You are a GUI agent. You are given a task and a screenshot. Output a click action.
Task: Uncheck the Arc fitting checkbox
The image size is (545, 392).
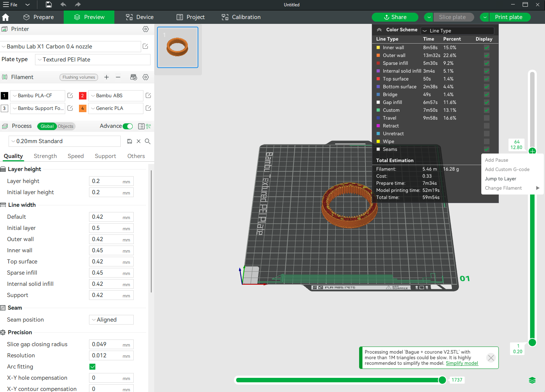pos(92,367)
